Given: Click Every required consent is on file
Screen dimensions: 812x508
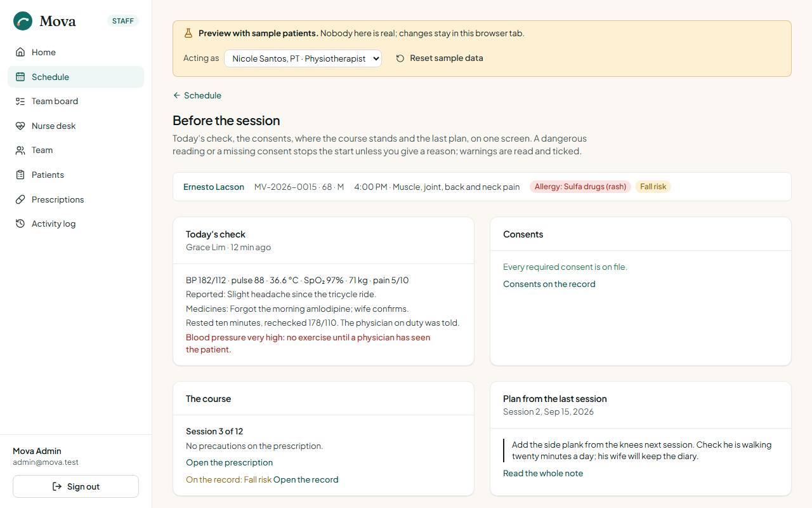Looking at the screenshot, I should (x=565, y=267).
